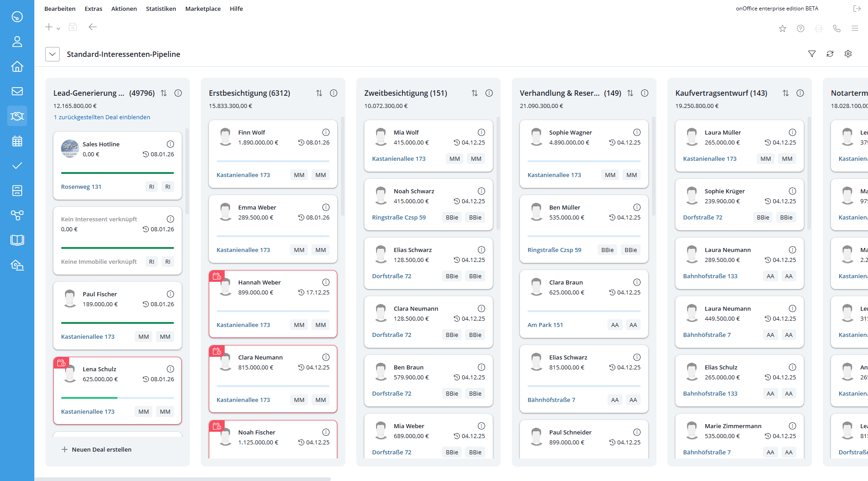
Task: Click the filter funnel icon
Action: [812, 54]
